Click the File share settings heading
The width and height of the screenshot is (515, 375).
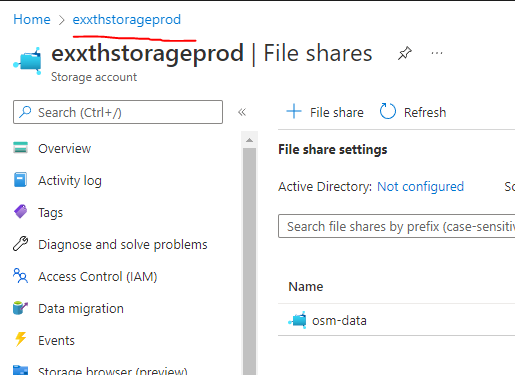(333, 149)
